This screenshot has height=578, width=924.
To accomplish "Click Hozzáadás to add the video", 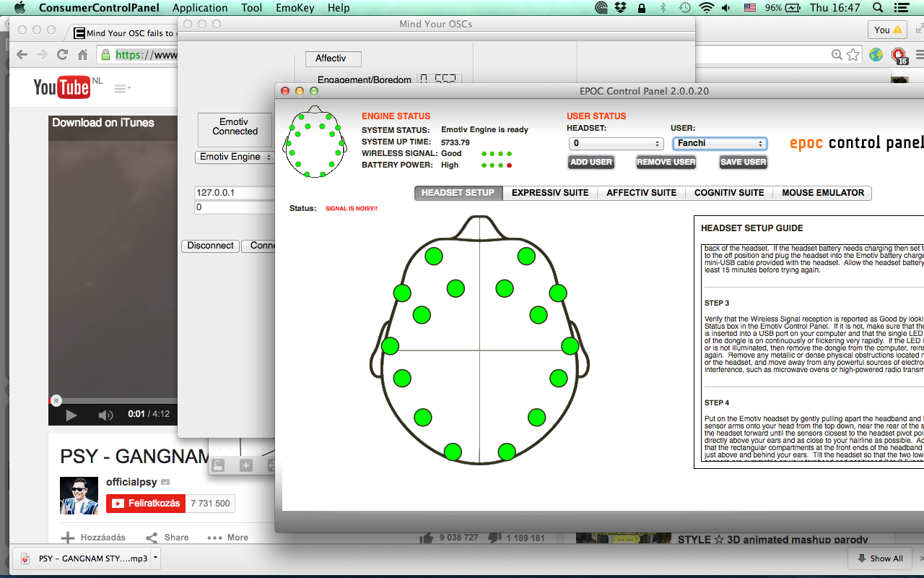I will [x=94, y=538].
